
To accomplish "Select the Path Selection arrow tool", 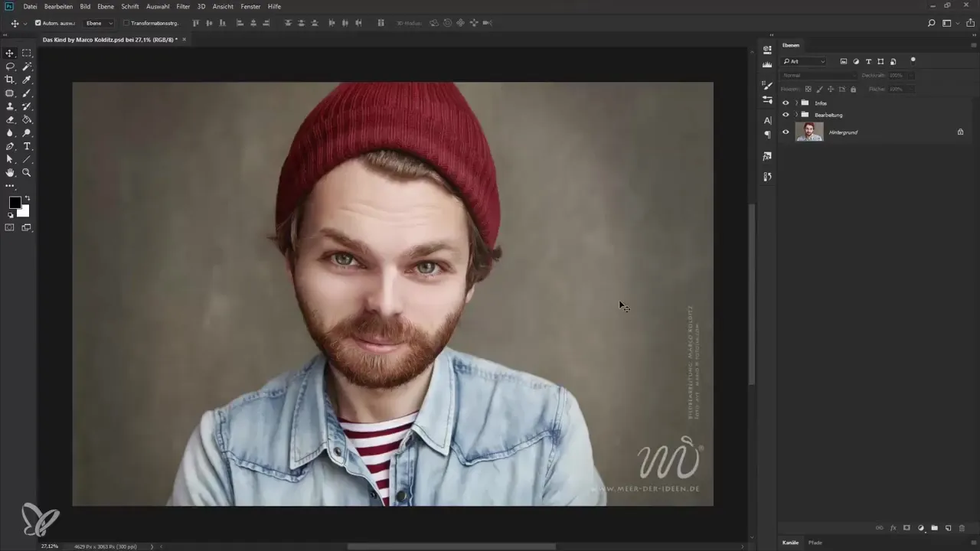I will point(10,159).
